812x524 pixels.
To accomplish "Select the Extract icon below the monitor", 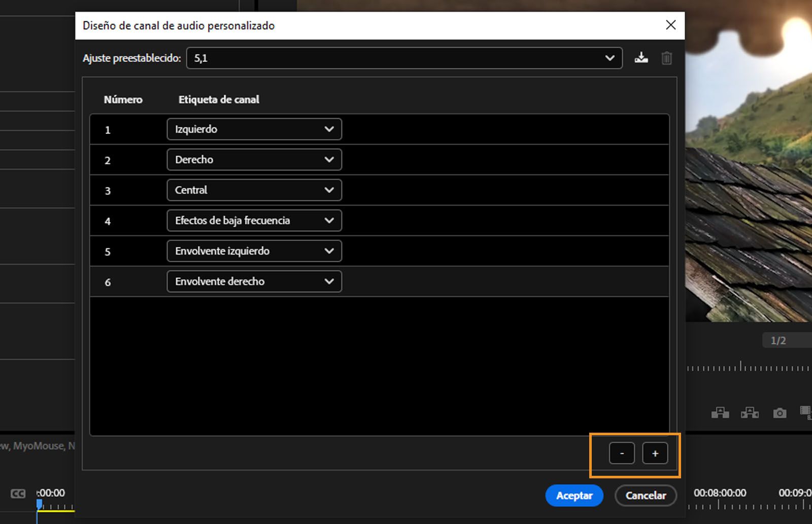I will pos(750,412).
